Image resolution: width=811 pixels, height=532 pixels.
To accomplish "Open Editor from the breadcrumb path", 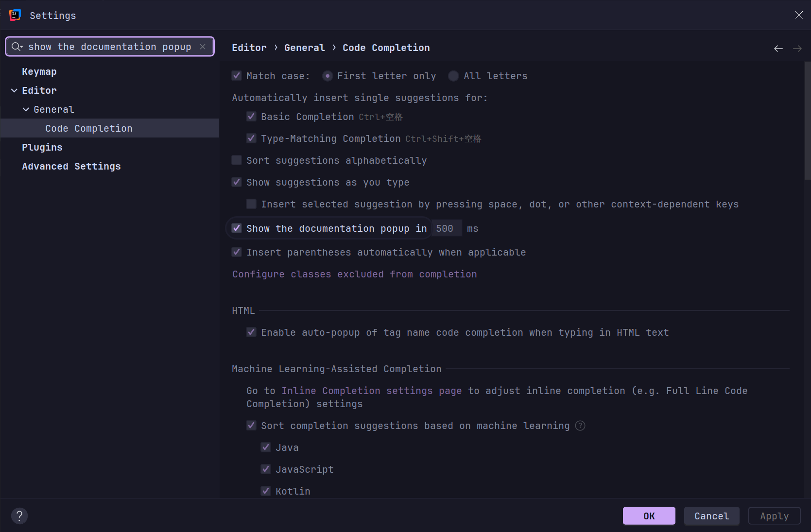I will click(x=249, y=47).
